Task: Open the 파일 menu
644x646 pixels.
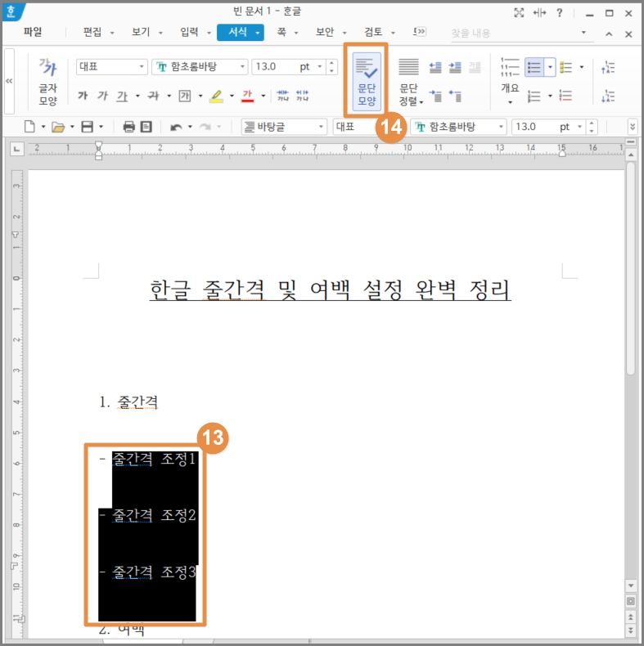Action: pyautogui.click(x=33, y=32)
